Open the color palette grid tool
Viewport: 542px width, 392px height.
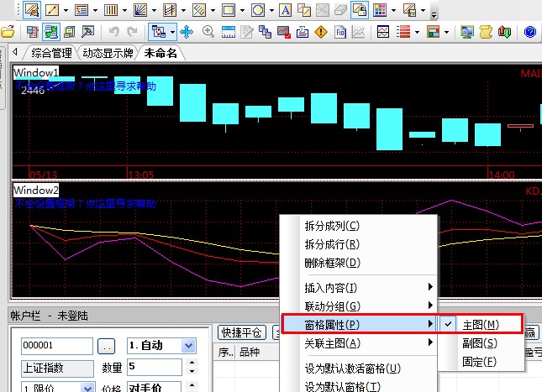381,11
